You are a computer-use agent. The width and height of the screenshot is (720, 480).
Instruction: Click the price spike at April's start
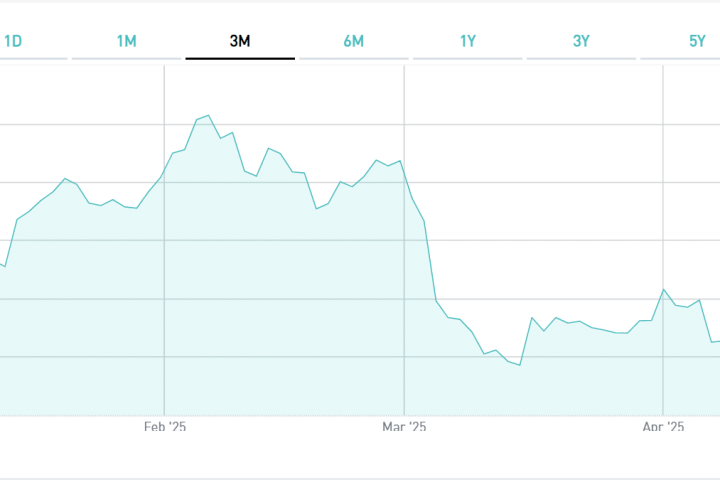click(664, 289)
